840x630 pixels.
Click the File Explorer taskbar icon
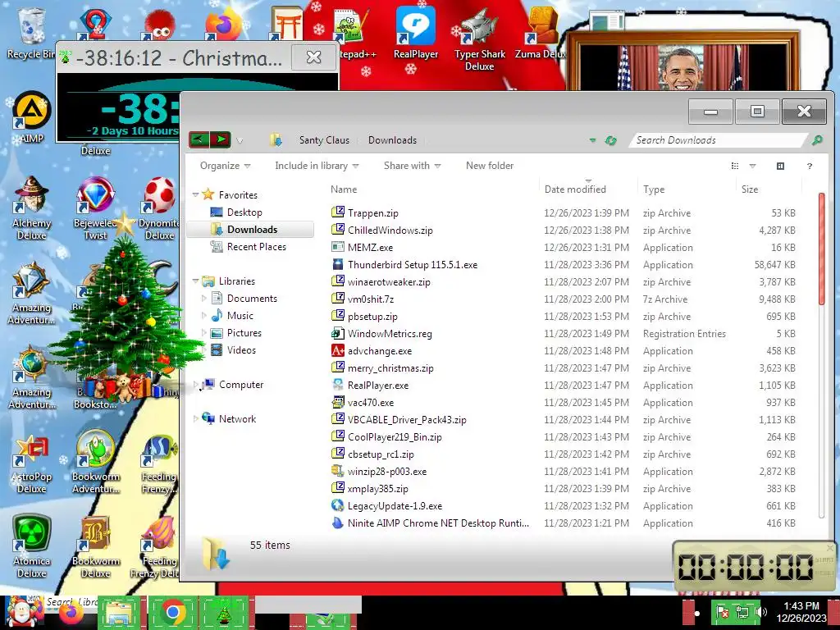(x=119, y=612)
